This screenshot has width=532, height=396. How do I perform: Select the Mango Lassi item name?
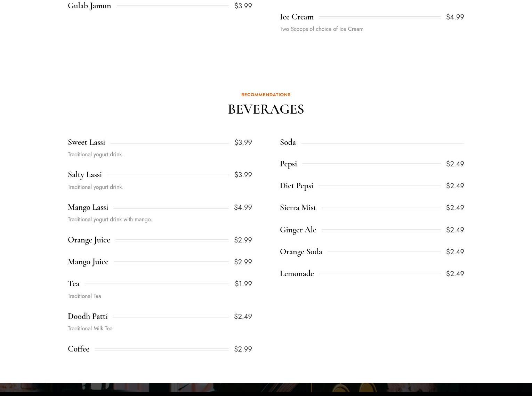(88, 207)
